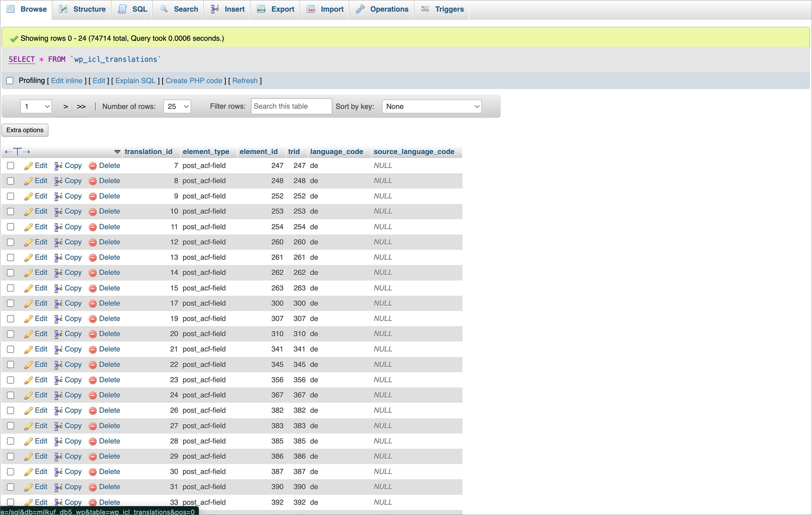Click pencil Edit icon for translation_id 7

tap(29, 166)
